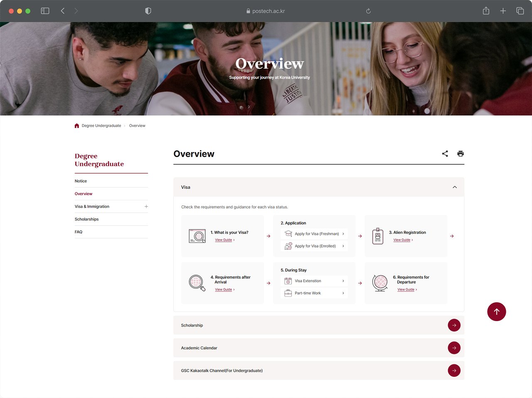Select Overview in the sidebar menu
Screen dimensions: 532x398
84,194
